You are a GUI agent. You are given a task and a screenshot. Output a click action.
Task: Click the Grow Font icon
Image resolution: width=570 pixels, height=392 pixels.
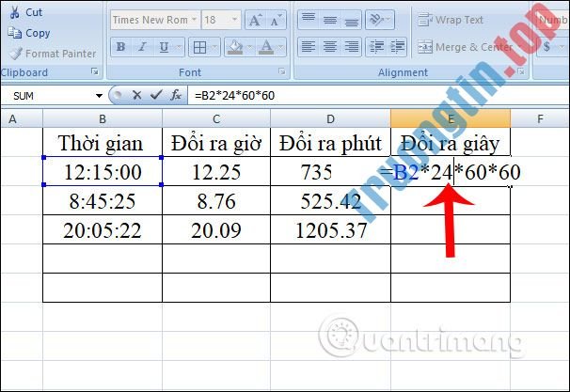pos(255,20)
